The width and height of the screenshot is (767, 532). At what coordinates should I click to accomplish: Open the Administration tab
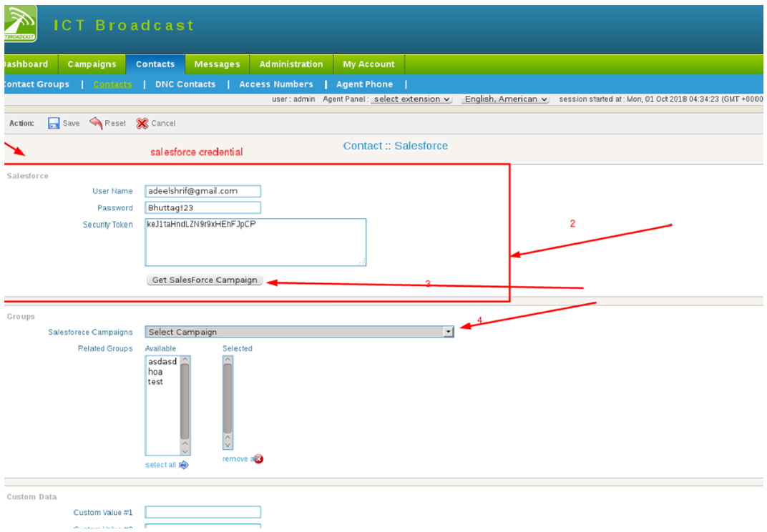291,64
